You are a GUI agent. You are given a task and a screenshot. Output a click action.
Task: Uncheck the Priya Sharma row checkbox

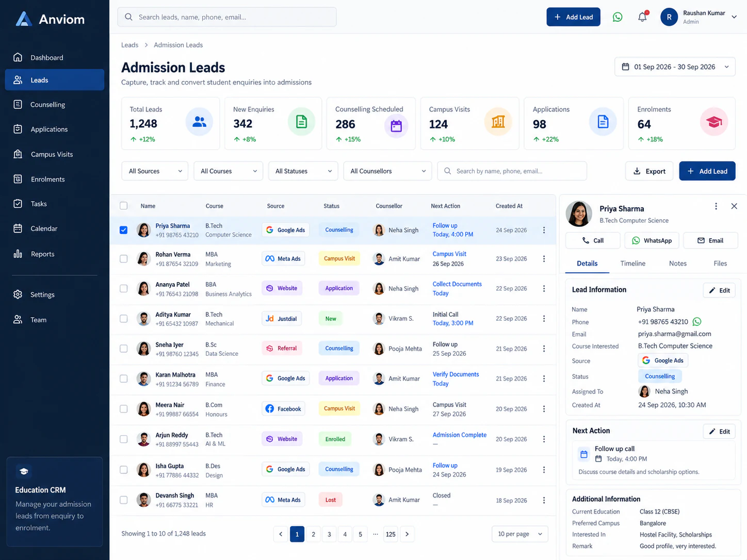coord(124,230)
